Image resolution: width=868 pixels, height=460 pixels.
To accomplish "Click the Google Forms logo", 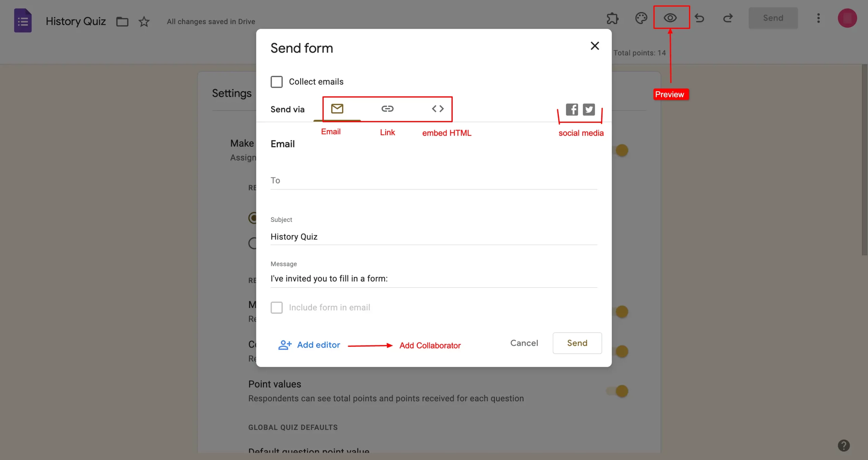I will [22, 21].
